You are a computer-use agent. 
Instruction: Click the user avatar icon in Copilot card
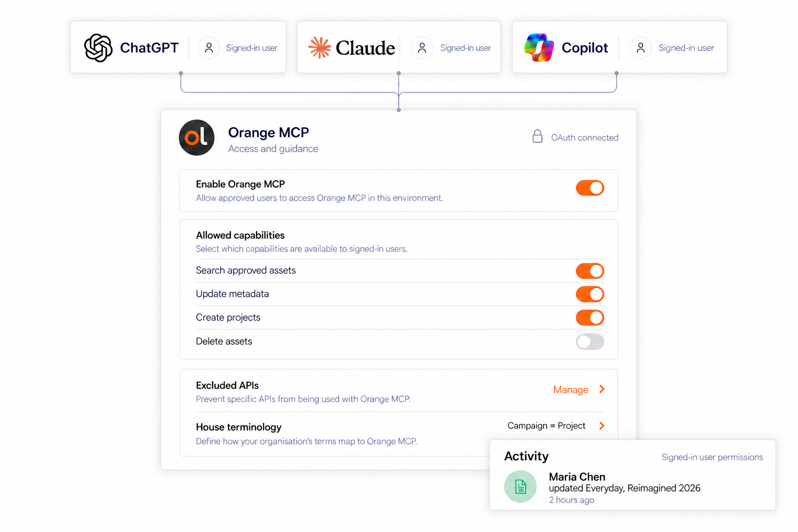(x=641, y=48)
